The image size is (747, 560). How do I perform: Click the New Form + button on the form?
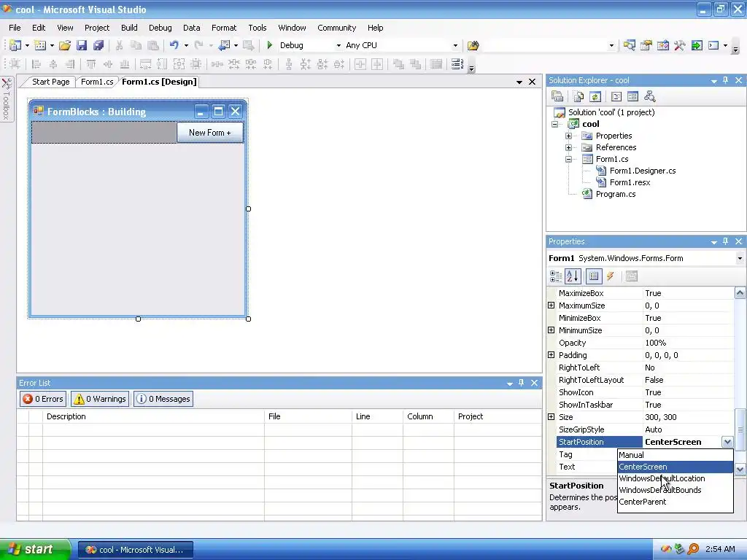coord(209,133)
